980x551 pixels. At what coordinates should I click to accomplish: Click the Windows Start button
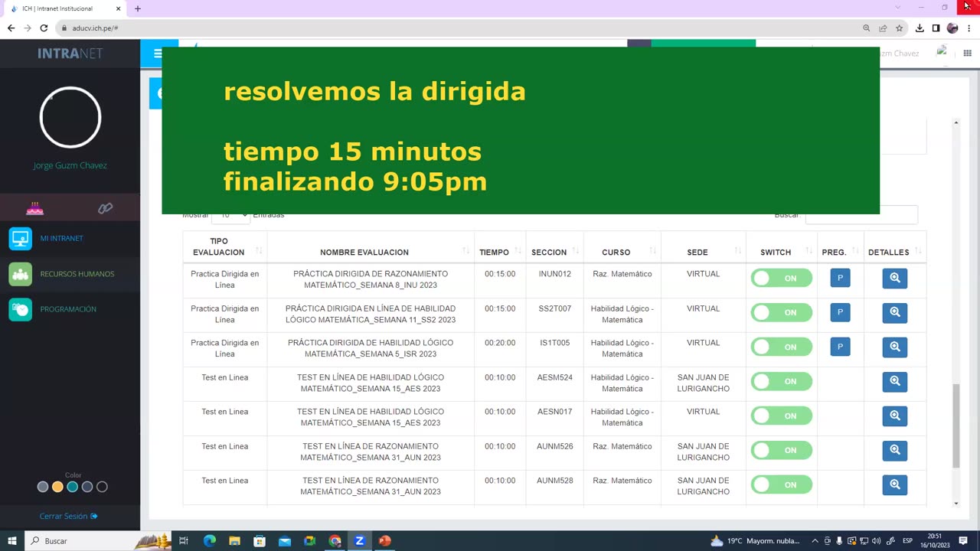tap(12, 541)
